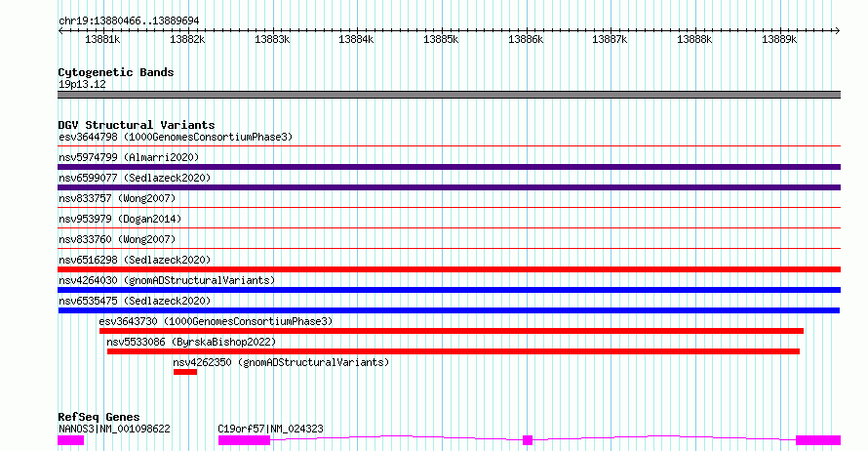Open nsv5974799 (Almarri2020) label
The image size is (868, 451).
tap(129, 157)
